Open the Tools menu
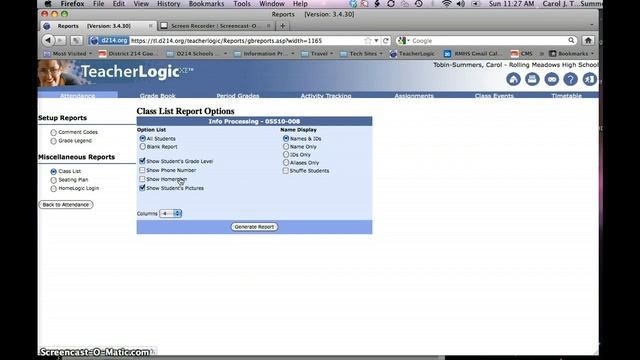 point(242,4)
